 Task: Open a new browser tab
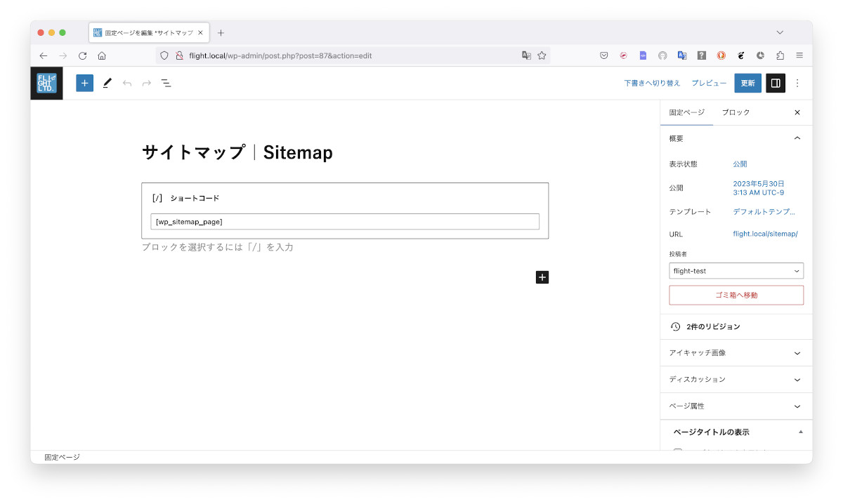pyautogui.click(x=221, y=33)
